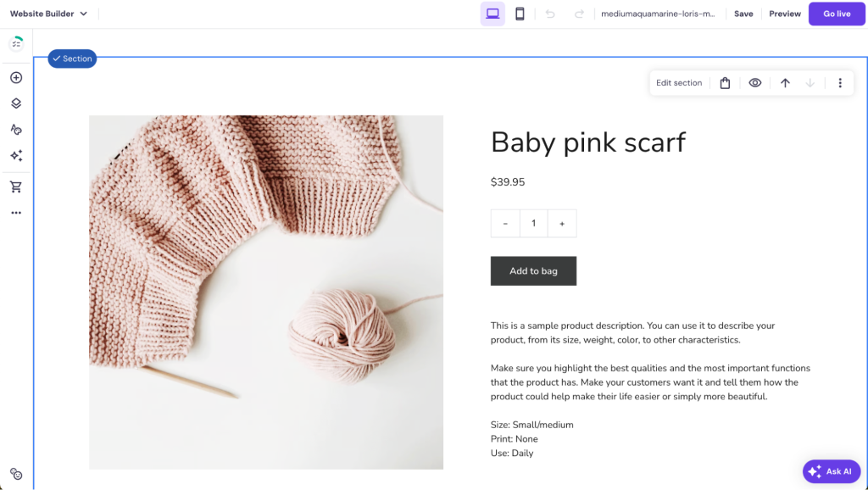Switch to desktop preview mode

(492, 14)
